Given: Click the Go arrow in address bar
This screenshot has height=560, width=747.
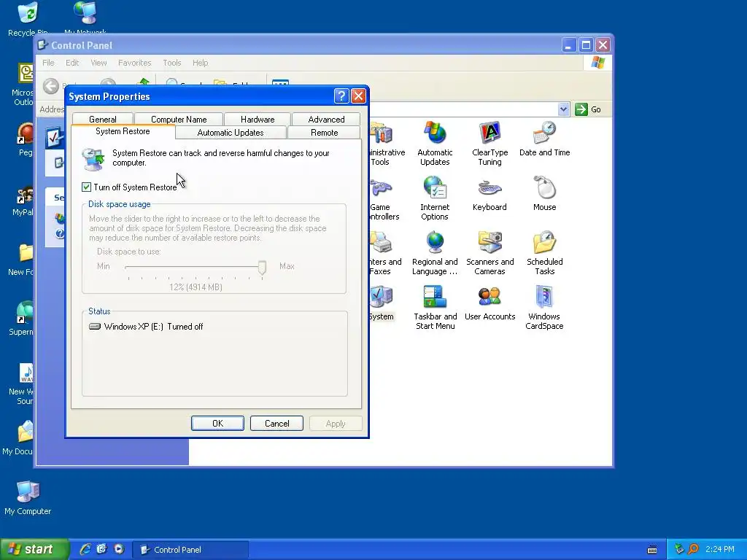Looking at the screenshot, I should pos(581,109).
